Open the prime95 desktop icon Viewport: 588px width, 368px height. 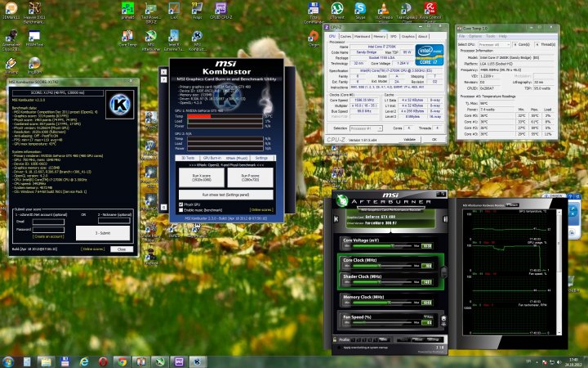tap(128, 11)
